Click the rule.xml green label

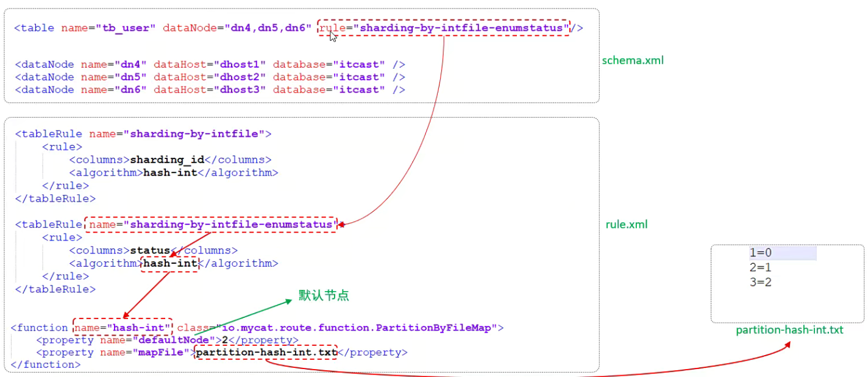coord(626,225)
